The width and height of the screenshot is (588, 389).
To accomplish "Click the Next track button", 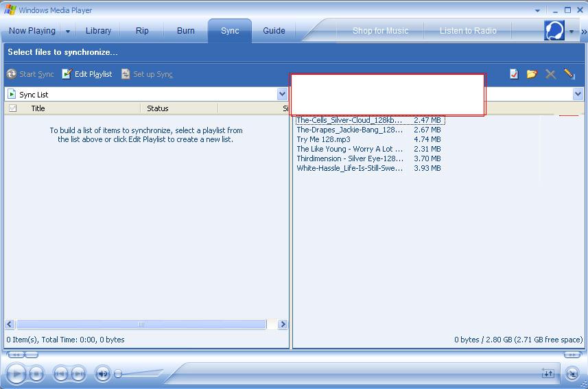I will (78, 374).
